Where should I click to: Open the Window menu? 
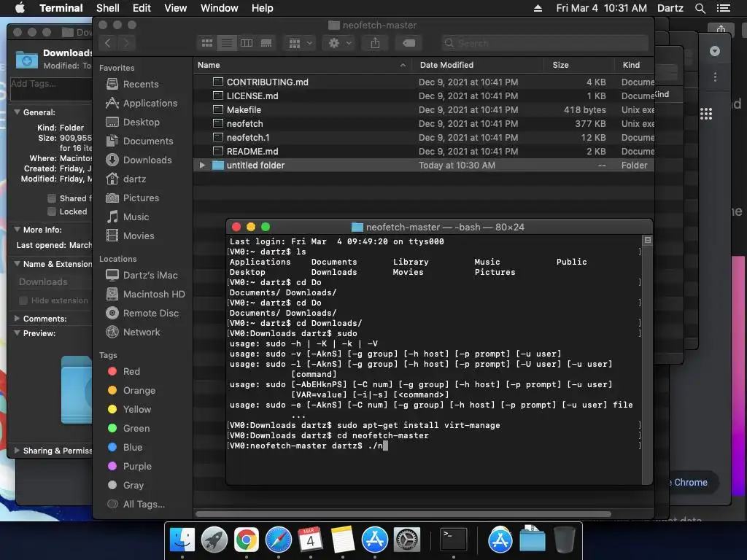(219, 8)
